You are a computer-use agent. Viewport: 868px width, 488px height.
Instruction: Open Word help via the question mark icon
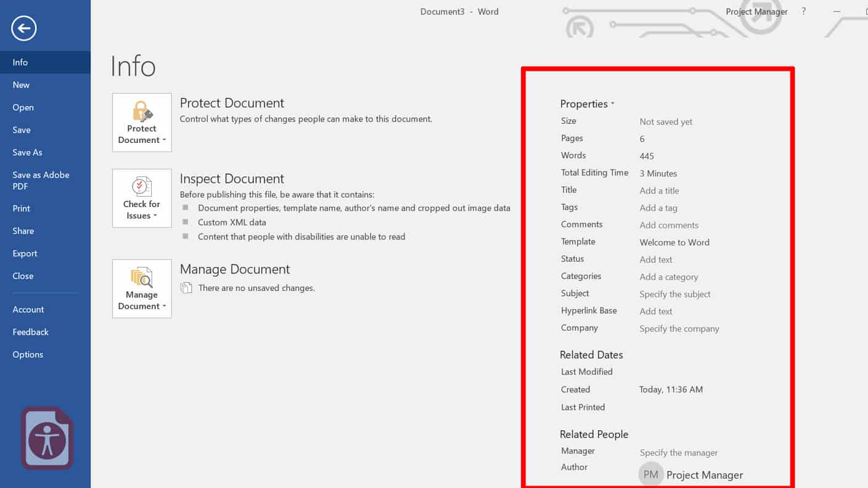tap(803, 11)
